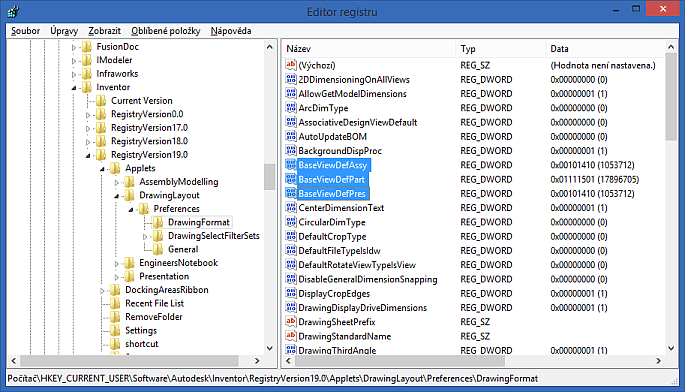Collapse the Applets node arrow
The image size is (685, 392).
pos(102,169)
